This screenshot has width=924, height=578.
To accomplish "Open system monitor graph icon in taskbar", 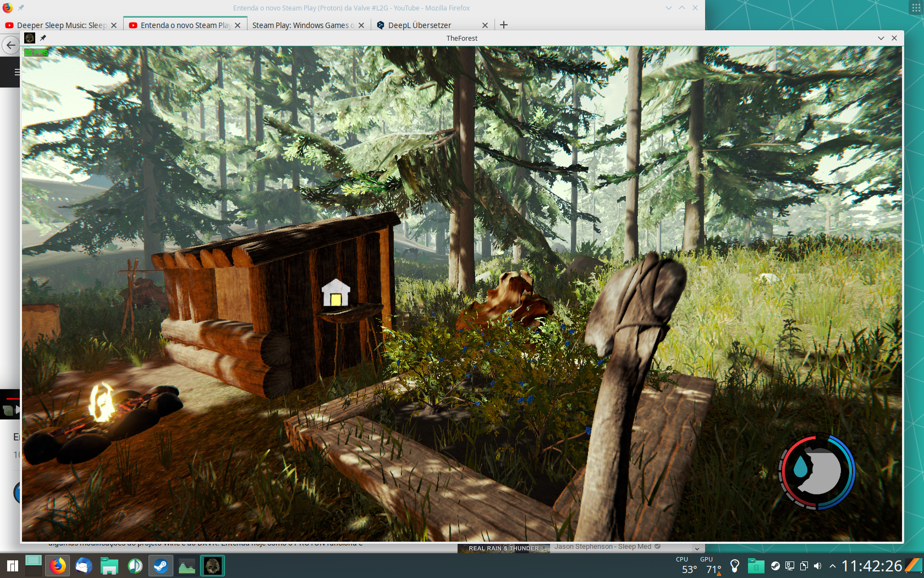I will 186,566.
